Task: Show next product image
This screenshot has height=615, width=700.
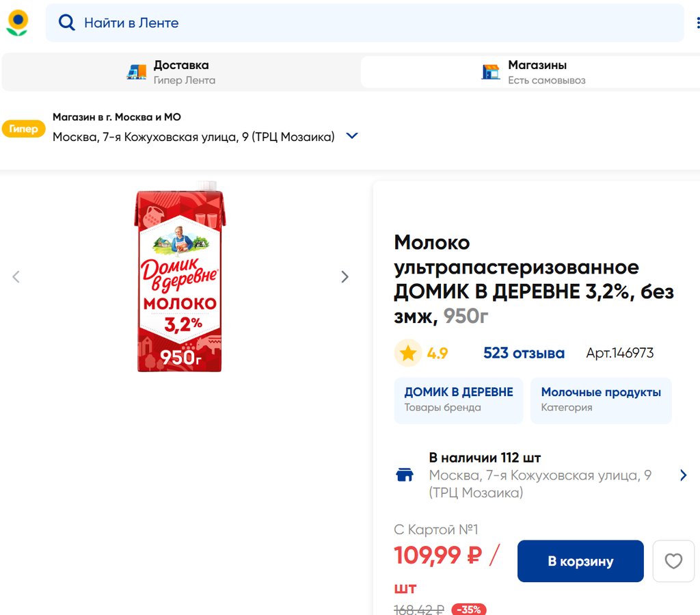Action: pyautogui.click(x=345, y=277)
